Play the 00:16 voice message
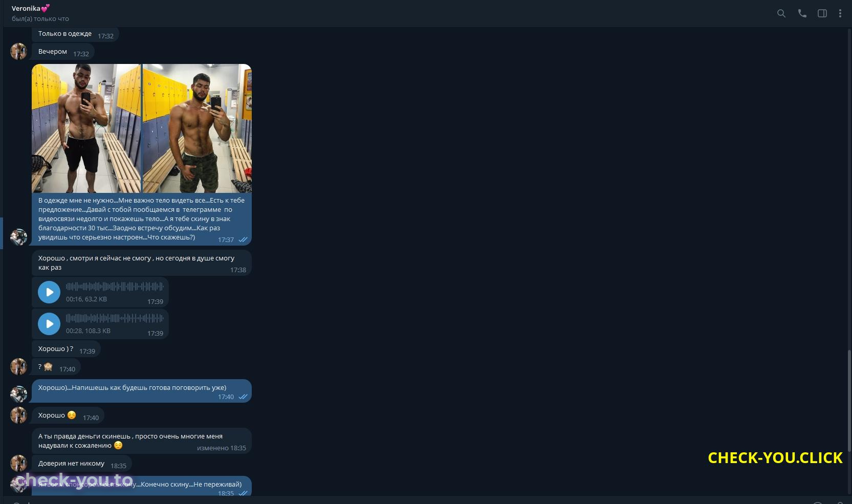The image size is (852, 504). tap(49, 292)
